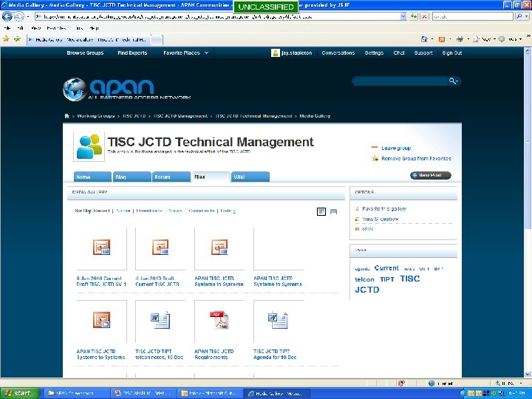Click the Refresh page icon beside address bar
Image resolution: width=532 pixels, height=399 pixels.
pyautogui.click(x=414, y=16)
